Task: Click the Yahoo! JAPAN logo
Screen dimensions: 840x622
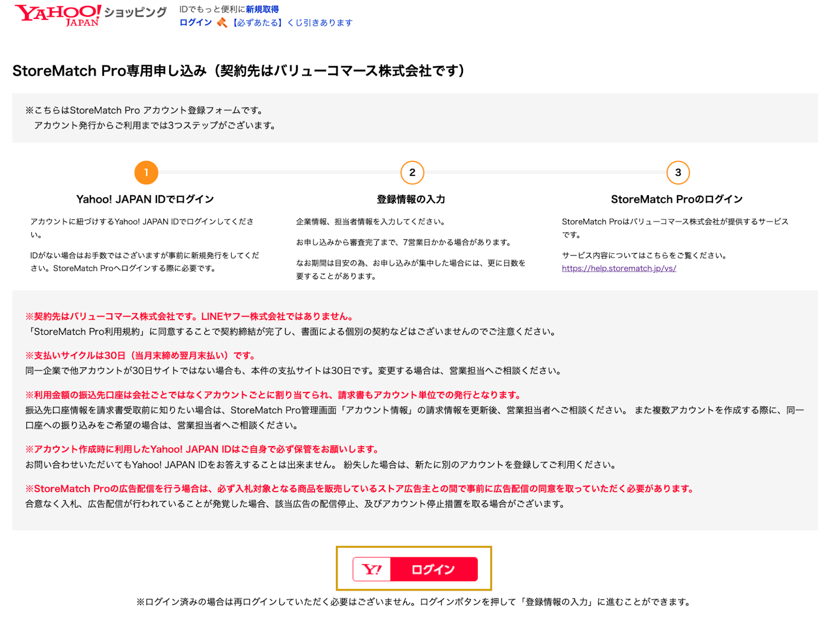Action: (58, 15)
